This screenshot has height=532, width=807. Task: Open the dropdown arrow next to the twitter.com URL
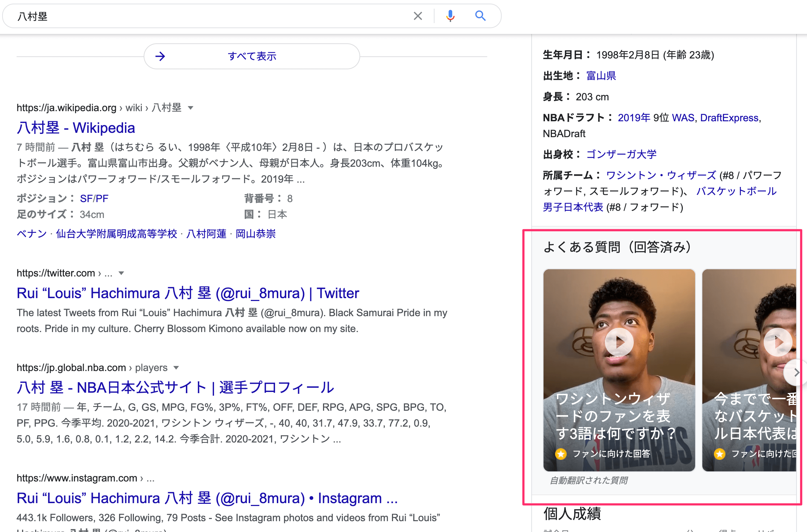(x=121, y=273)
